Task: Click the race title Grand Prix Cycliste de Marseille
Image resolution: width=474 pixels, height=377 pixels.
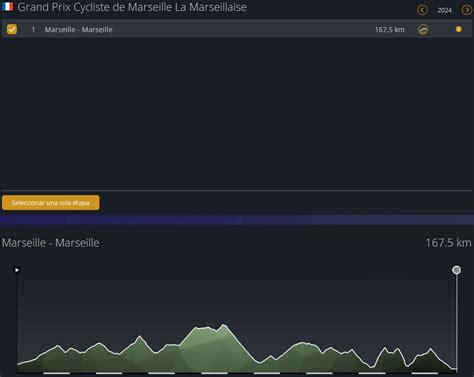Action: (132, 7)
